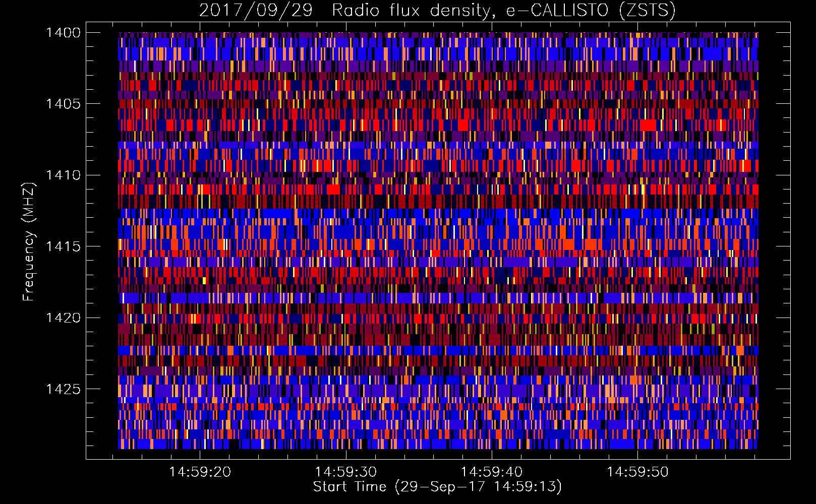
Task: Click the 1410 frequency tick label
Action: (x=63, y=175)
